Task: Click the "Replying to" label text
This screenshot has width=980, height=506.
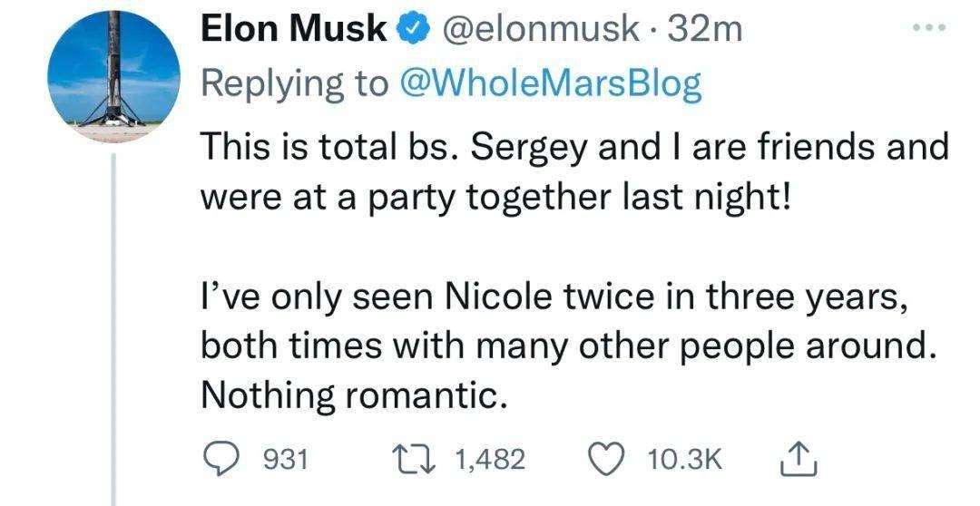Action: tap(294, 83)
